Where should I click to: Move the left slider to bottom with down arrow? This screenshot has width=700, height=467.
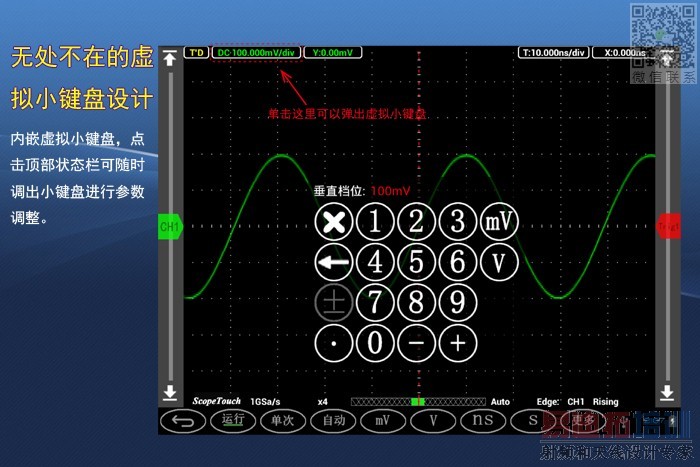(170, 392)
